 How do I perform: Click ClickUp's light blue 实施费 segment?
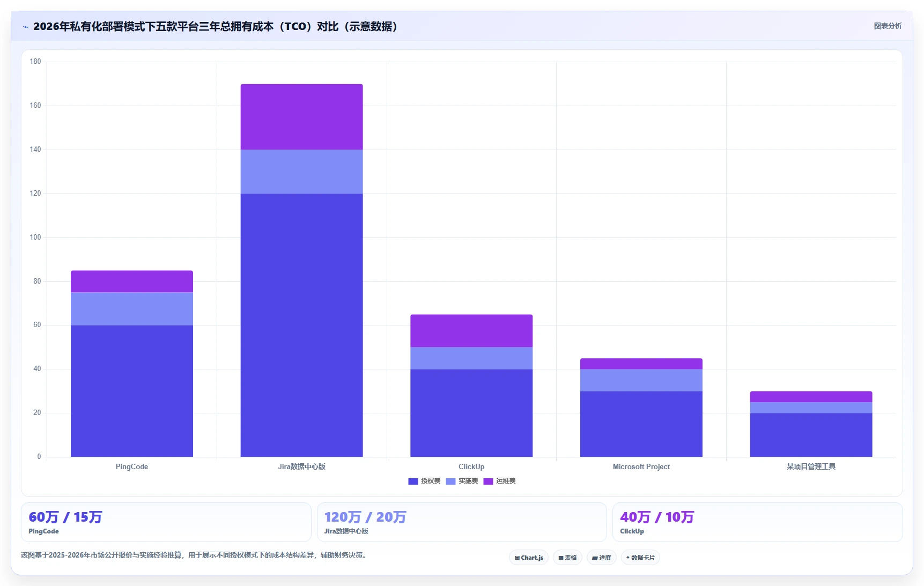point(471,358)
